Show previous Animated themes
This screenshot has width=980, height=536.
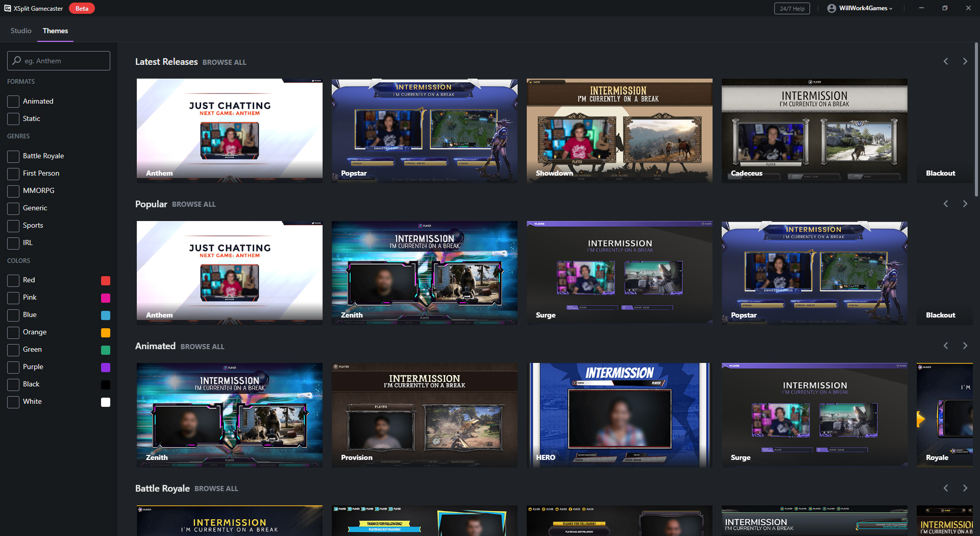click(946, 346)
